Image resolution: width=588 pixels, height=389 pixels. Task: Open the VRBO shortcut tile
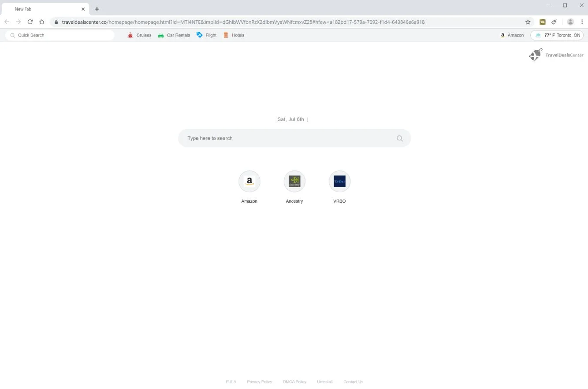(339, 187)
